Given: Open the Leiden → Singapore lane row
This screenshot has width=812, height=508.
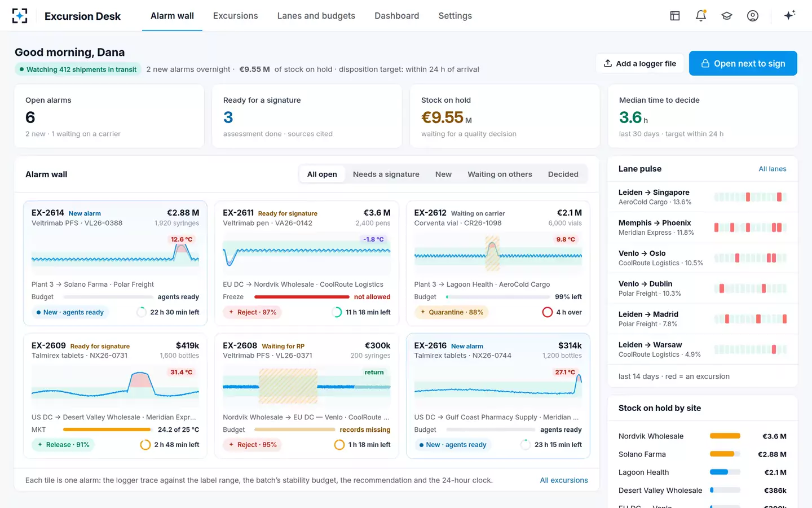Looking at the screenshot, I should 702,197.
